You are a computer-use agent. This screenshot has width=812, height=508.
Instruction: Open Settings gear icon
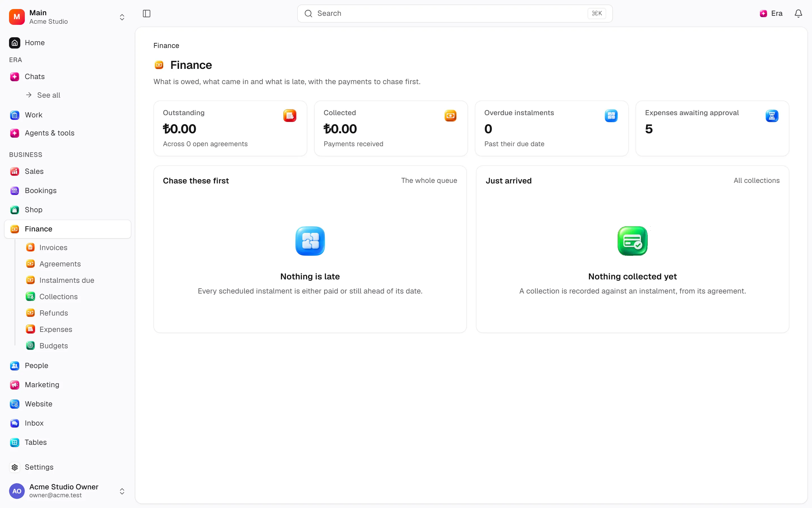point(15,467)
